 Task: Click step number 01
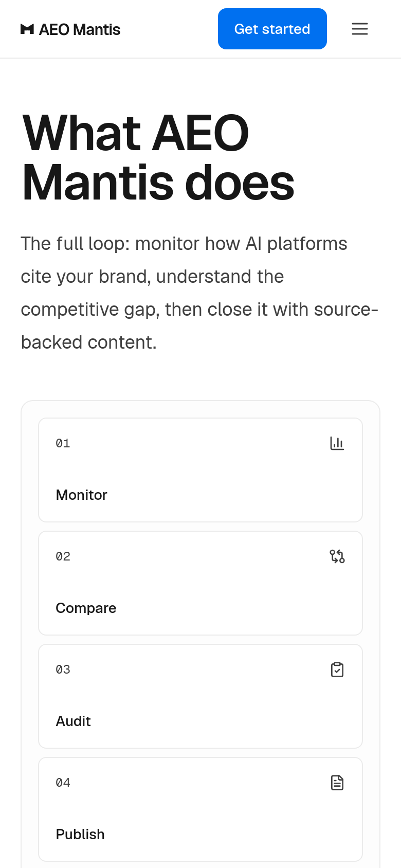pos(63,443)
